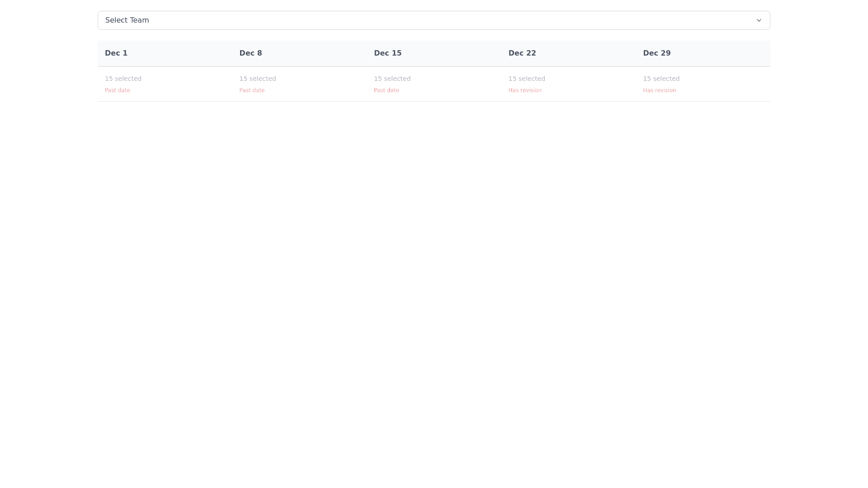Click the Past date label under Dec 1
The image size is (868, 488).
pyautogui.click(x=117, y=90)
